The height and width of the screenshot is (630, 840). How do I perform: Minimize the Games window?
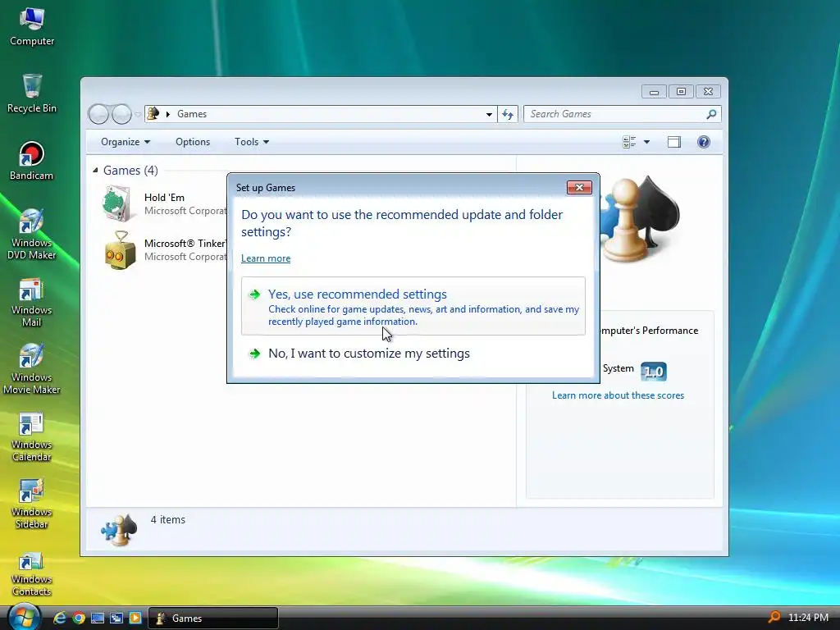654,92
